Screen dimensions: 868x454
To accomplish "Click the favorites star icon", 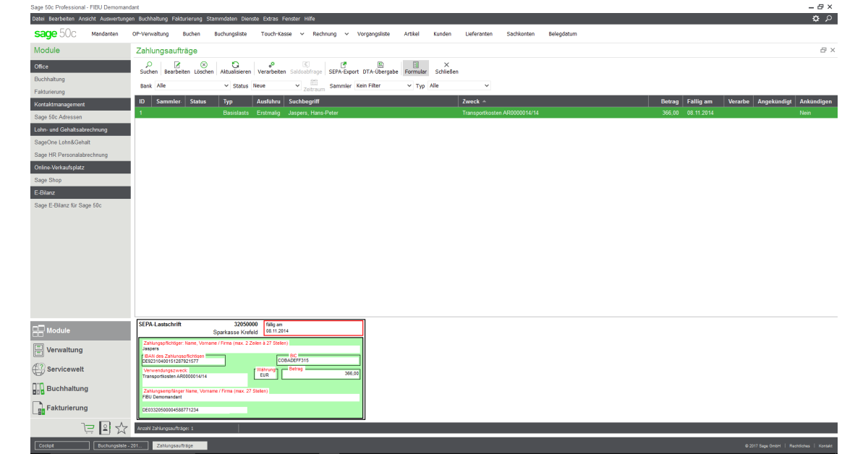I will click(x=122, y=428).
